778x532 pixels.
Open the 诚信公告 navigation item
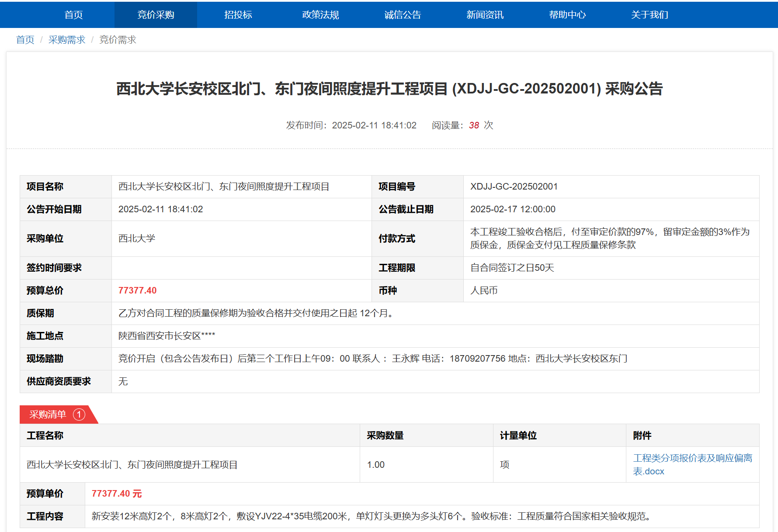pyautogui.click(x=403, y=15)
